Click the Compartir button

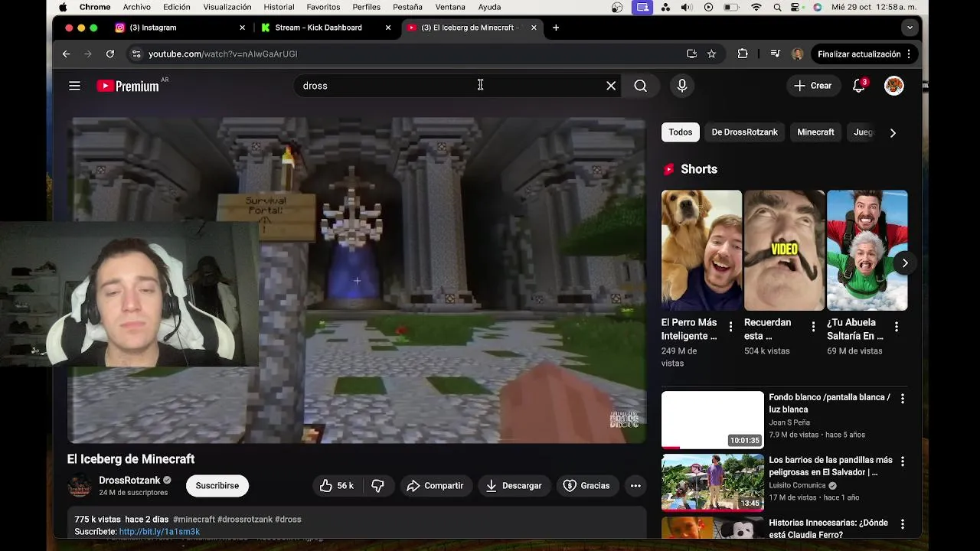click(x=435, y=485)
